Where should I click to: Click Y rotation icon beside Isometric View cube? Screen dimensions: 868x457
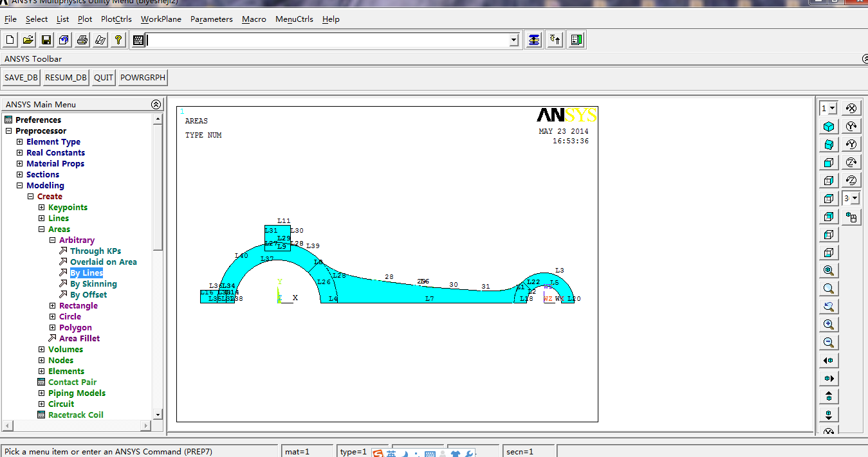(x=851, y=127)
